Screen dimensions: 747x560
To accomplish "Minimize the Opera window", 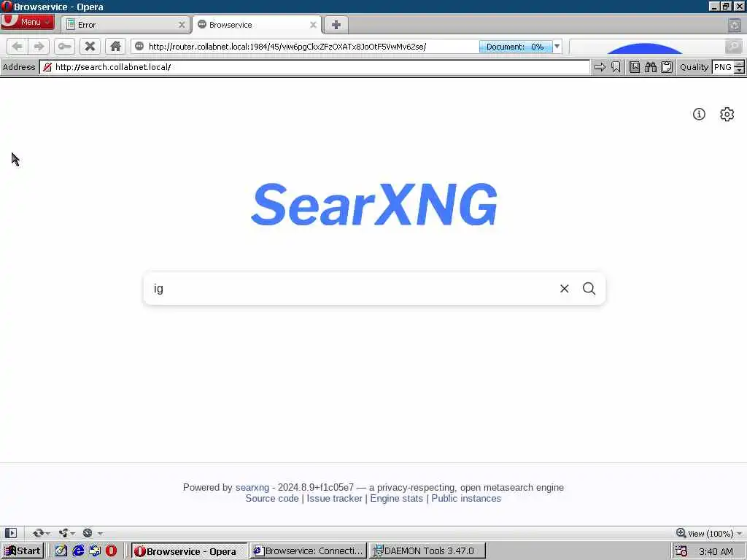I will tap(713, 6).
